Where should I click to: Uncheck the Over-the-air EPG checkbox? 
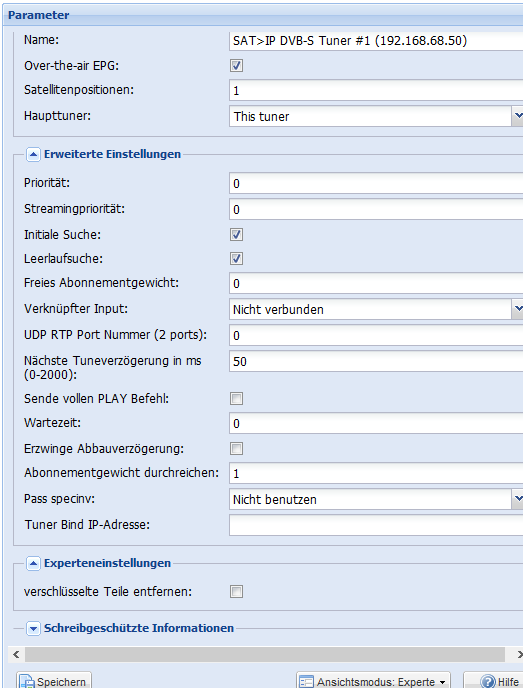(x=236, y=66)
